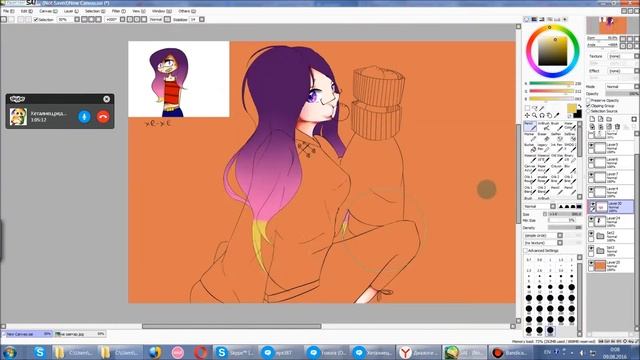Image resolution: width=640 pixels, height=360 pixels.
Task: Open Skype from the Windows taskbar
Action: pyautogui.click(x=39, y=352)
